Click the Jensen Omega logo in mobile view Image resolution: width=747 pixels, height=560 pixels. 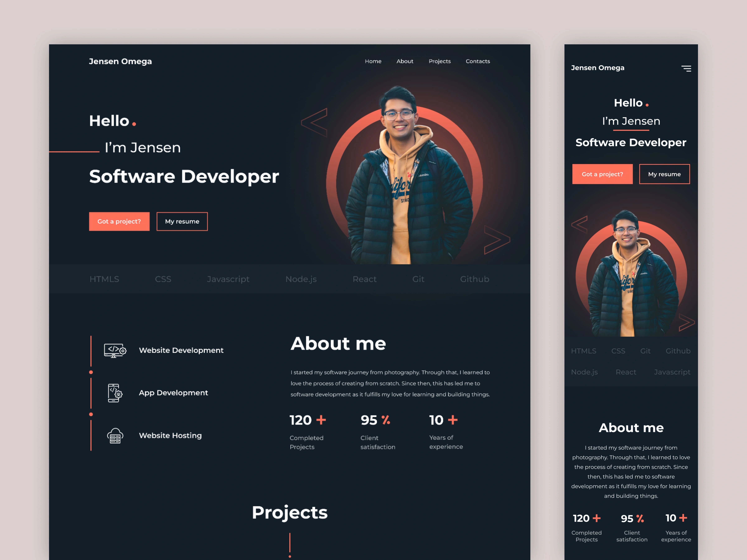pyautogui.click(x=598, y=68)
